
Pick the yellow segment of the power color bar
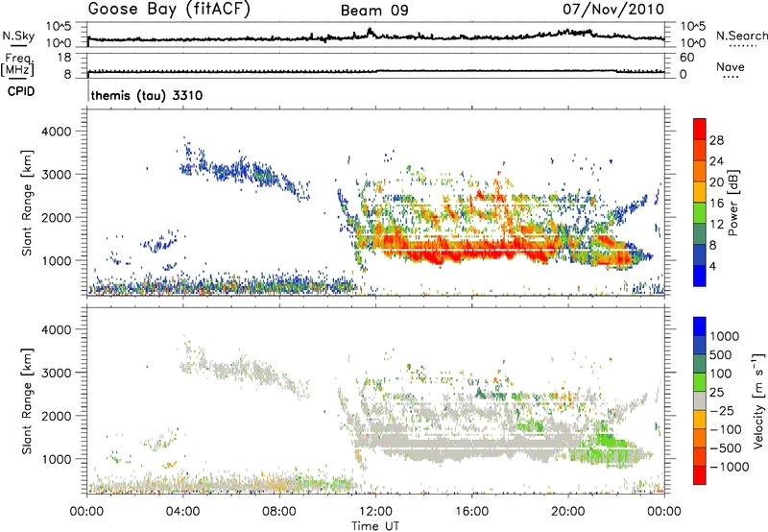[x=700, y=191]
